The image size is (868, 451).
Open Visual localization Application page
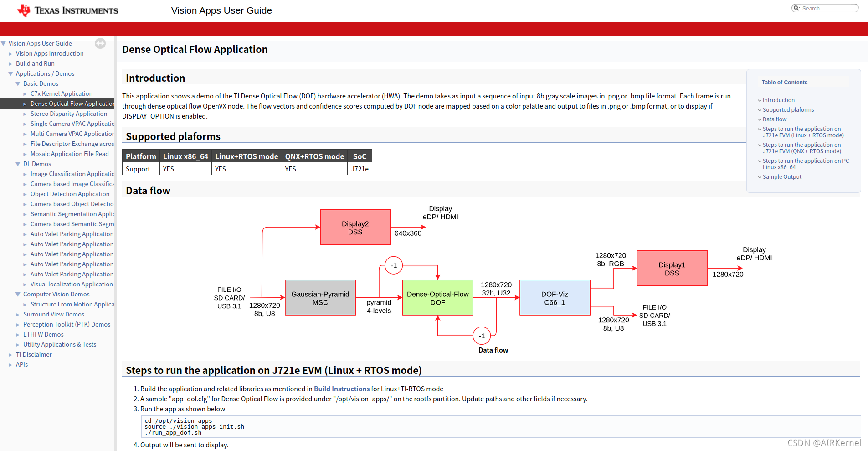72,284
